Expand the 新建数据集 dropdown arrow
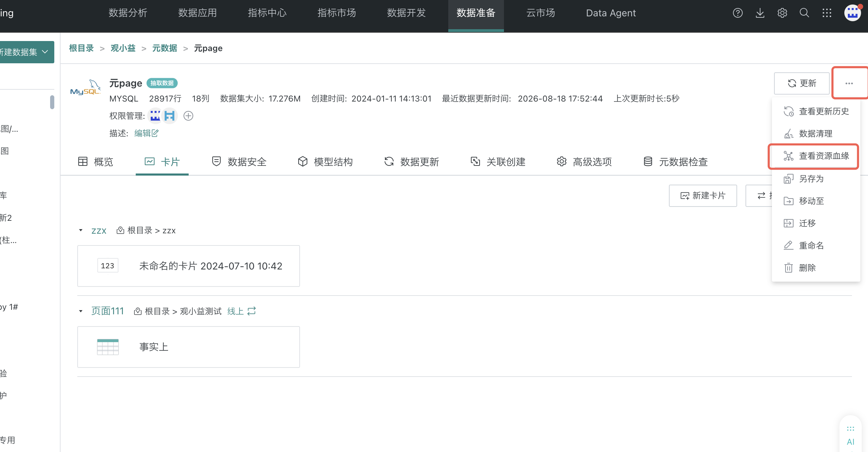The width and height of the screenshot is (868, 452). click(45, 52)
